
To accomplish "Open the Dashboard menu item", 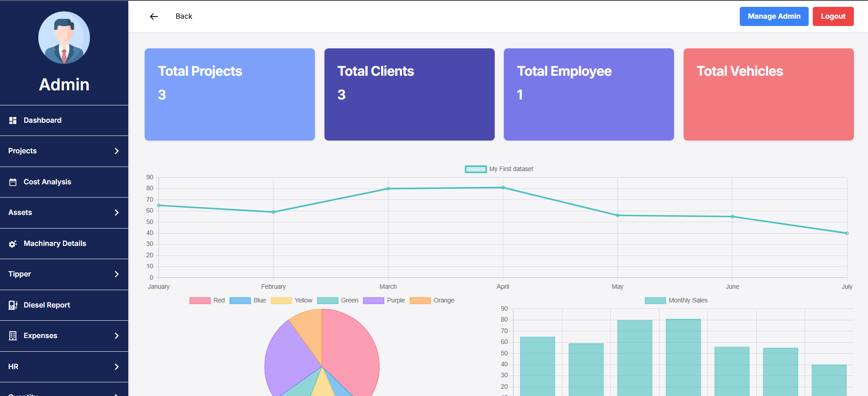I will (x=64, y=120).
